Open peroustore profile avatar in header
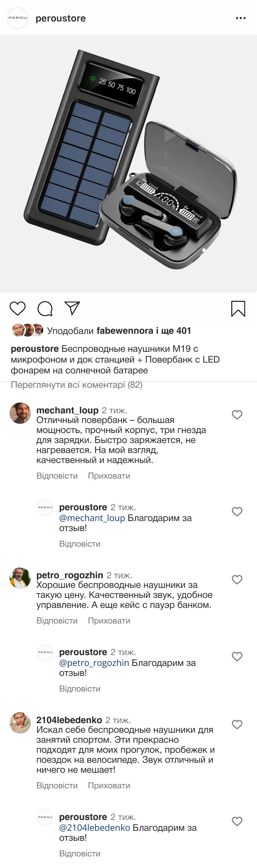The width and height of the screenshot is (257, 868). point(18,18)
